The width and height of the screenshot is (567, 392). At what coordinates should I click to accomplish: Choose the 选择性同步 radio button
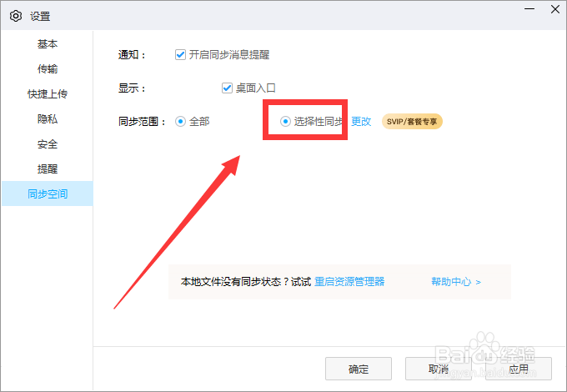(285, 122)
